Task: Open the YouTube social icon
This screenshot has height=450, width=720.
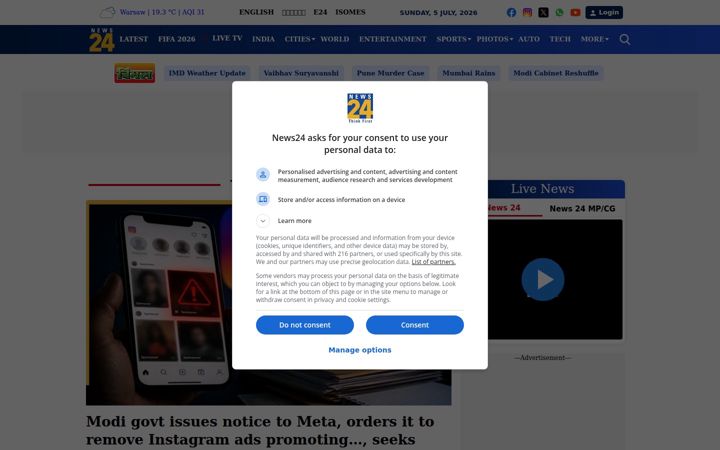Action: [x=575, y=12]
